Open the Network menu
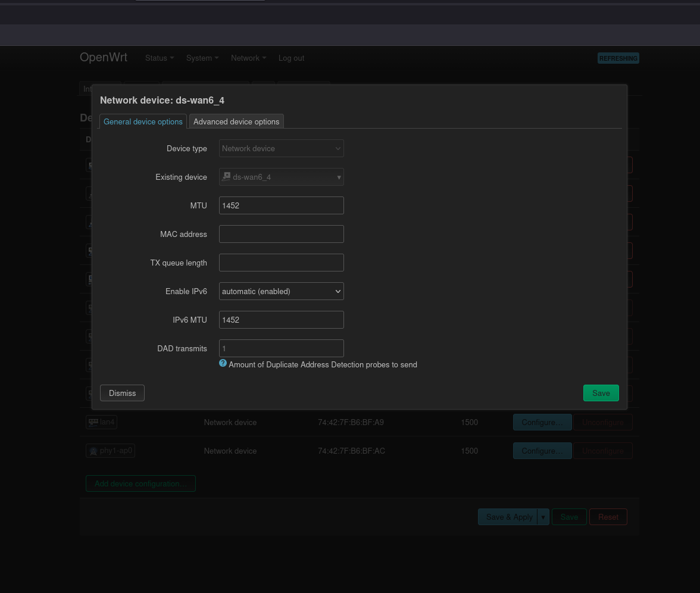 click(x=248, y=58)
